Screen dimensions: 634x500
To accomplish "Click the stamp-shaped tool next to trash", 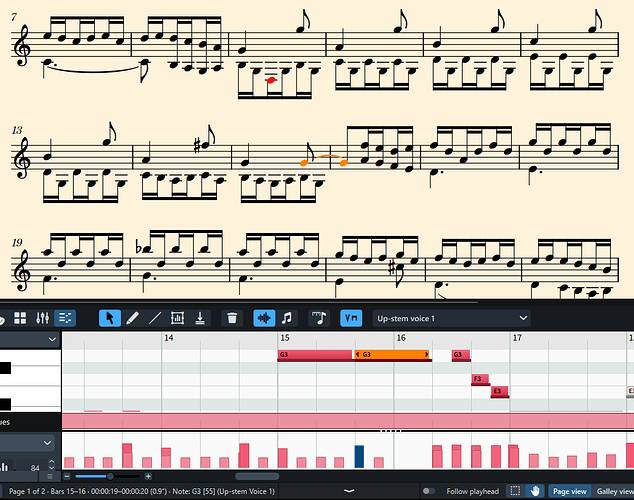I will (200, 318).
